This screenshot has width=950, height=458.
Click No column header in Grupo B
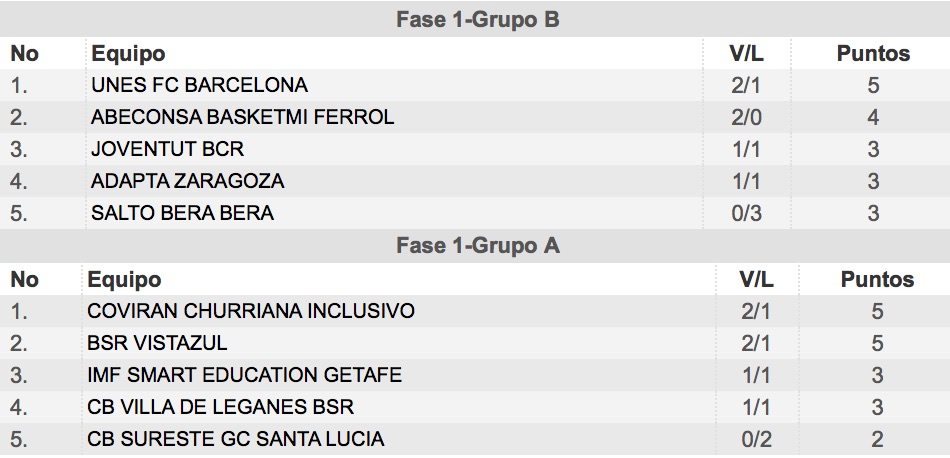(x=25, y=53)
